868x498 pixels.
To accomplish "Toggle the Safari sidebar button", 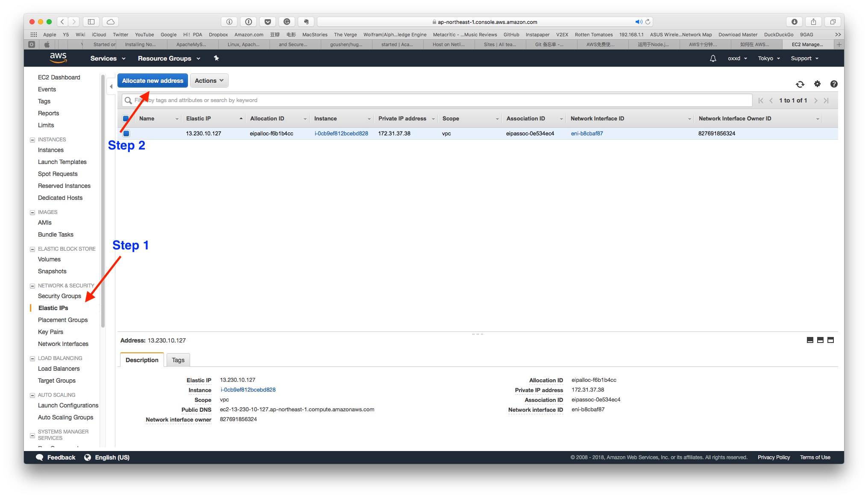I will click(91, 22).
